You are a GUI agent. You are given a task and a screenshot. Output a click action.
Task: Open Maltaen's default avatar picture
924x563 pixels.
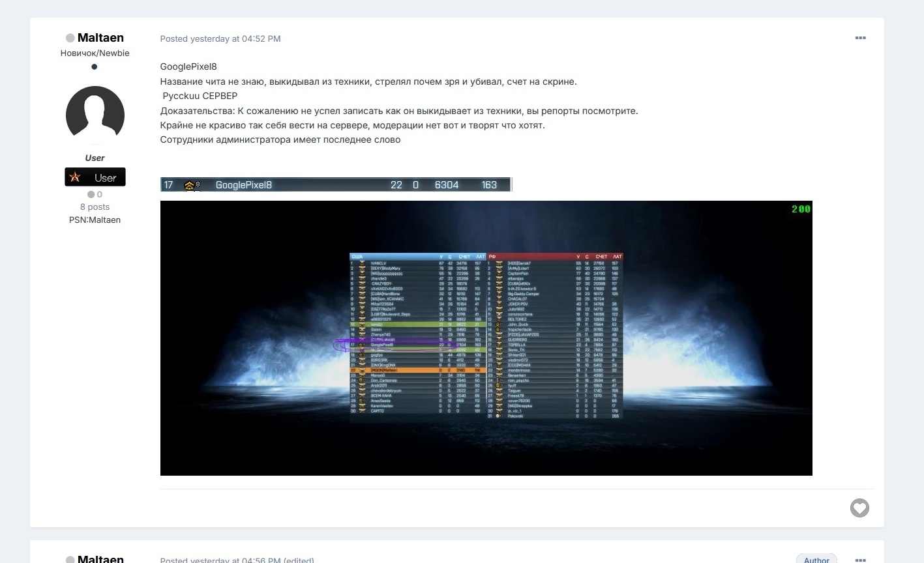[95, 115]
